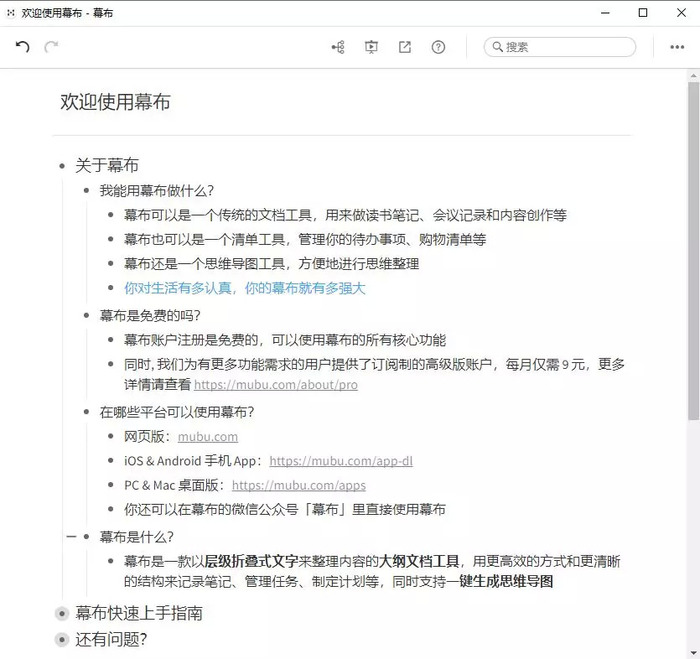Expand the 幕布快速上手指南 collapsed bullet
The width and height of the screenshot is (700, 659).
click(x=62, y=613)
